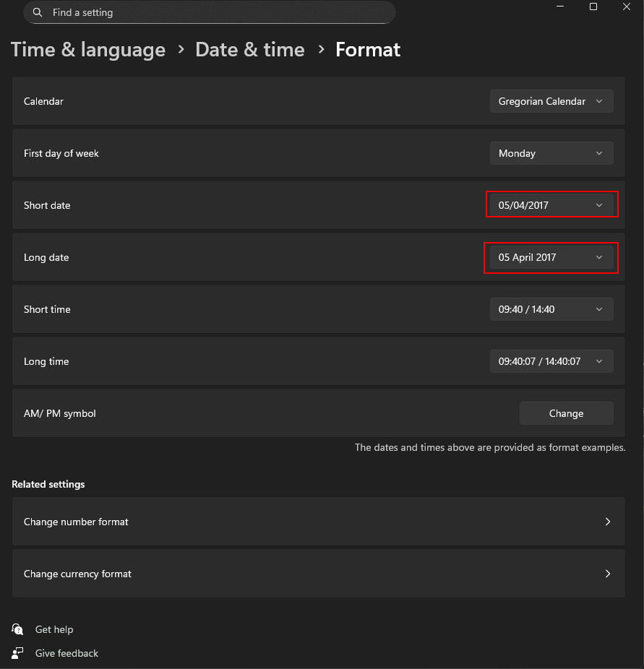Click the Find a setting search field
644x669 pixels.
tap(217, 12)
